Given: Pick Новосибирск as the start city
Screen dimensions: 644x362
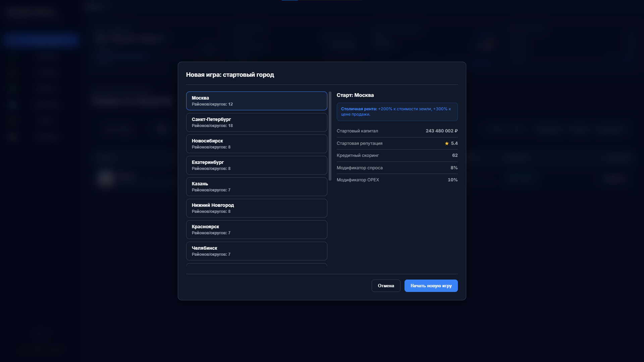Looking at the screenshot, I should (257, 144).
